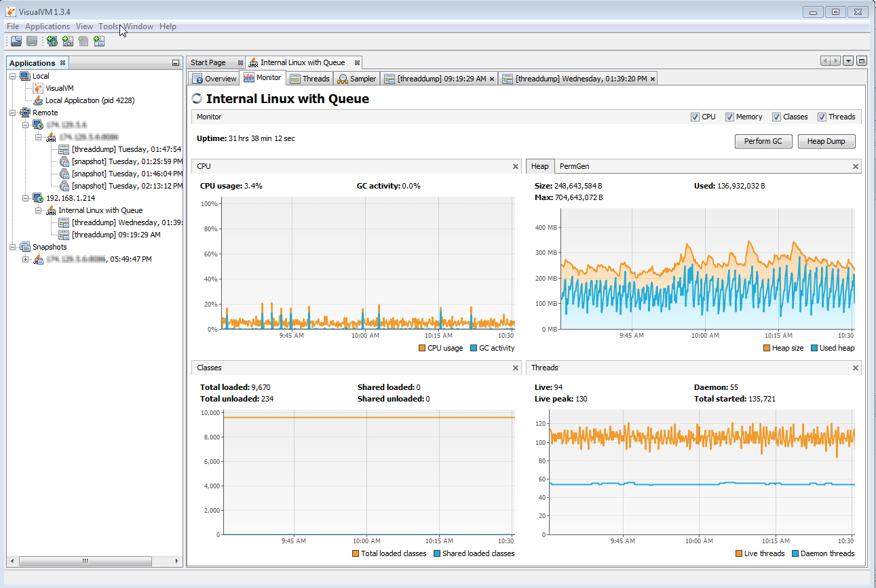This screenshot has height=588, width=876.
Task: Click the host icon beside 192.168.1.214
Action: click(x=39, y=198)
